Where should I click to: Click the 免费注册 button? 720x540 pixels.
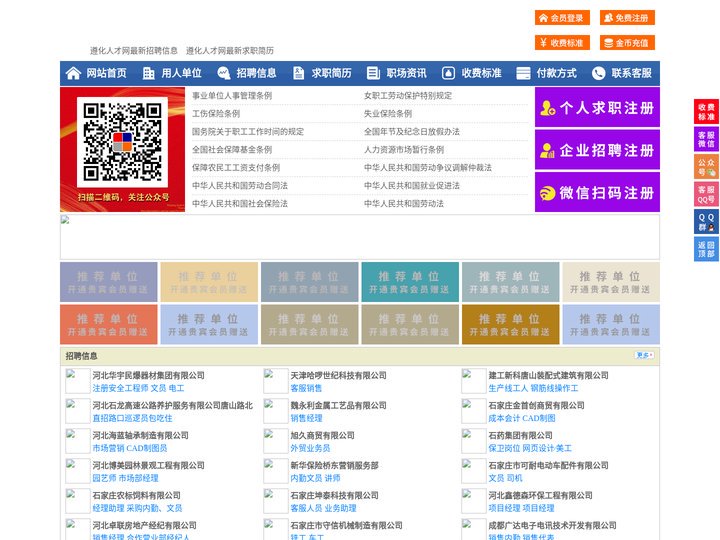[627, 18]
